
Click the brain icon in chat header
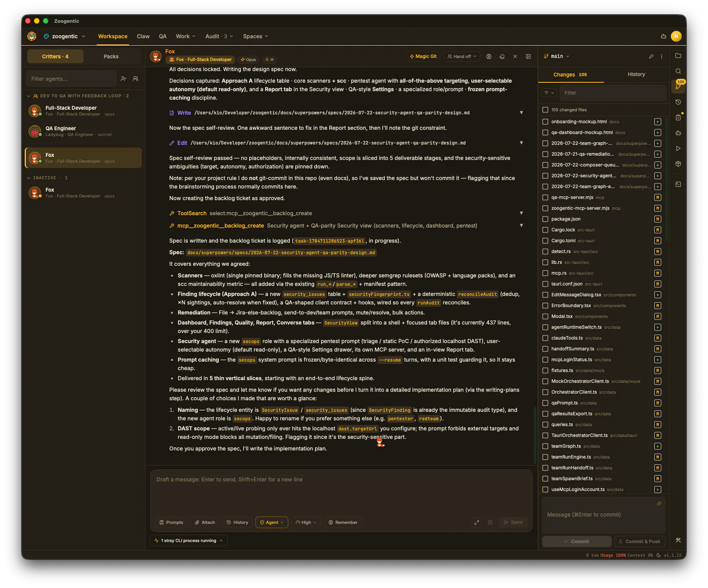(x=489, y=56)
